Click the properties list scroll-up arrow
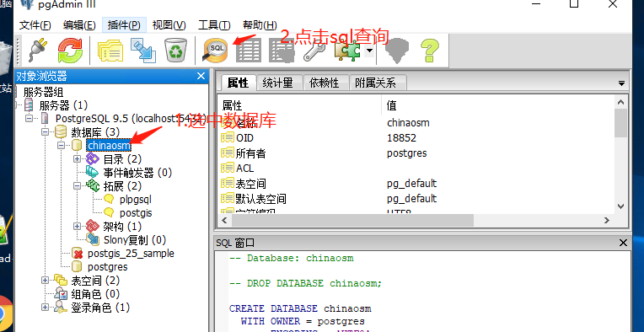The image size is (644, 332). point(620,102)
